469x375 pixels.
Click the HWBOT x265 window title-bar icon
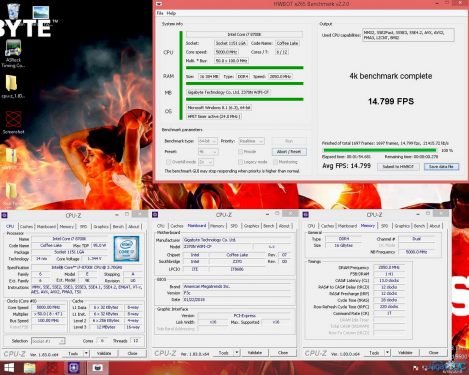(x=159, y=4)
